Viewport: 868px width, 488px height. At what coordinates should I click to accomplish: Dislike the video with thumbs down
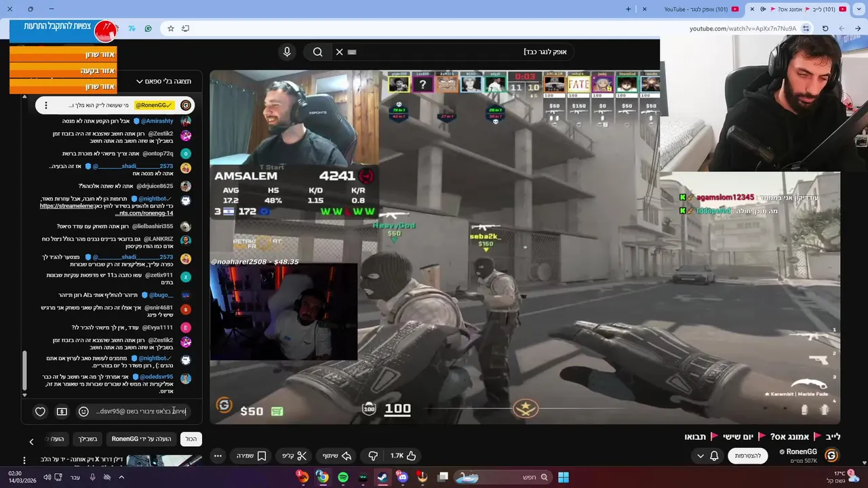click(372, 456)
